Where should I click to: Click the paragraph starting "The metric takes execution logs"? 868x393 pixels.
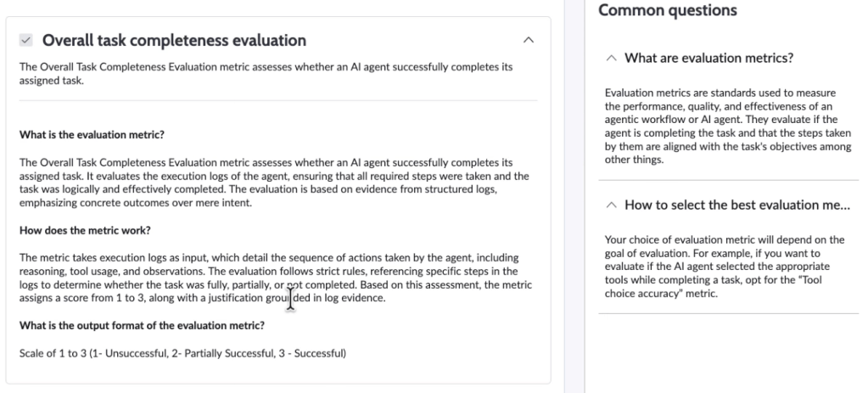[274, 277]
